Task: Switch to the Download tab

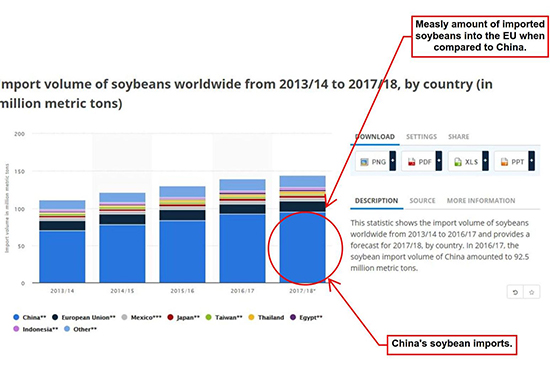Action: (375, 137)
